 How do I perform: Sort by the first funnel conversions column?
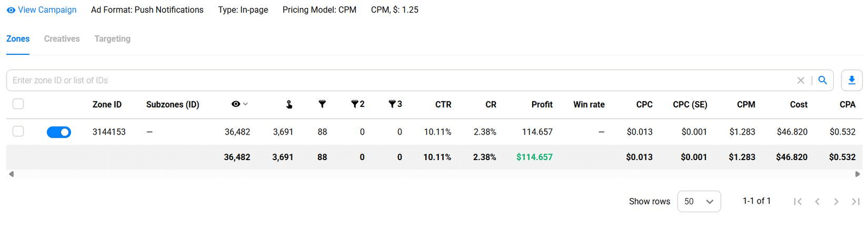click(x=322, y=104)
